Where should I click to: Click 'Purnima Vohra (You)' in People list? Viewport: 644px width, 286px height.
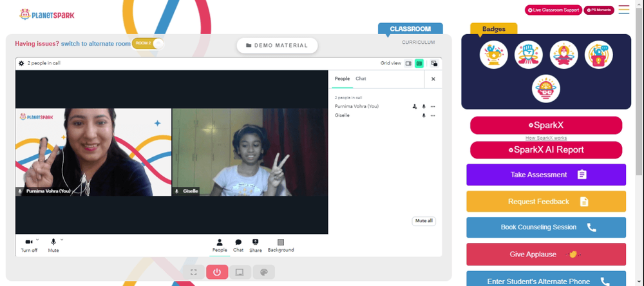357,106
